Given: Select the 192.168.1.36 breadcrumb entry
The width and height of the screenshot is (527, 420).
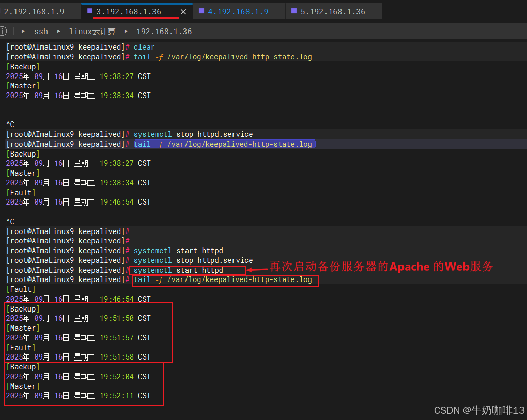Looking at the screenshot, I should 164,31.
